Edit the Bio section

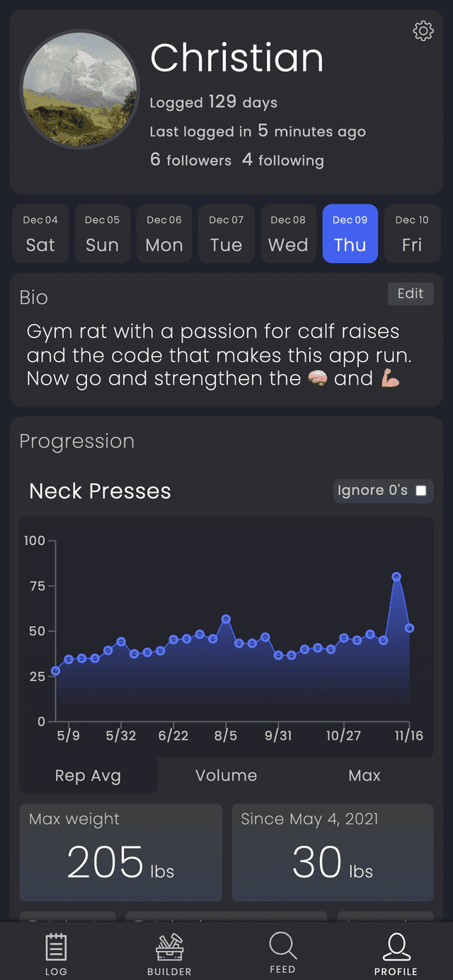tap(410, 293)
